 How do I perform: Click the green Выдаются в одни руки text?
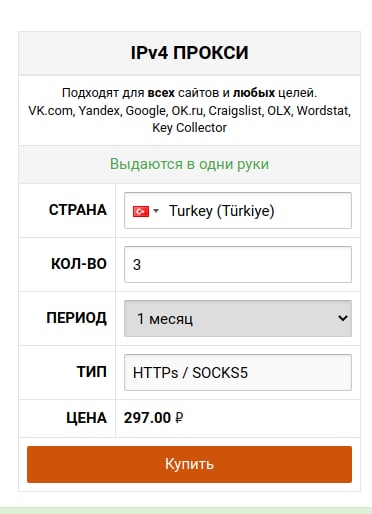pyautogui.click(x=189, y=164)
